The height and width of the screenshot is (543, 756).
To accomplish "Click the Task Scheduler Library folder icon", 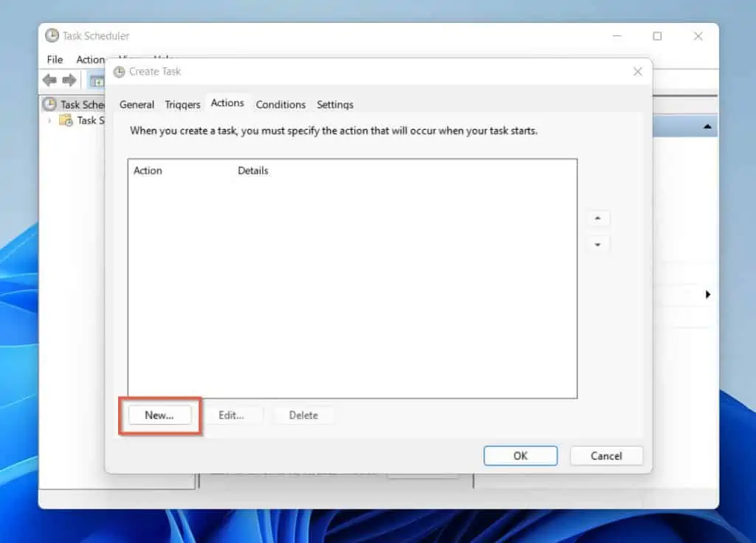I will pos(66,120).
